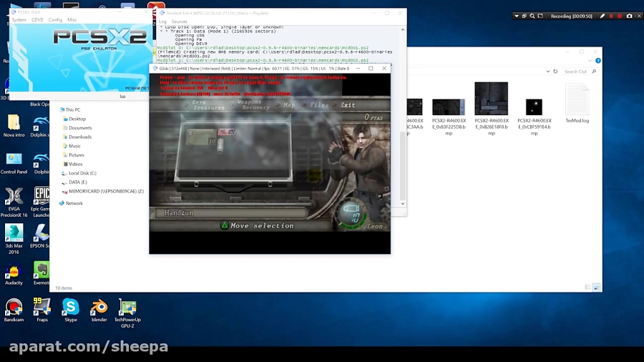Screen dimensions: 644x362
Task: Select the 0xCBF591E4.bmp texture thumbnail
Action: pyautogui.click(x=534, y=107)
